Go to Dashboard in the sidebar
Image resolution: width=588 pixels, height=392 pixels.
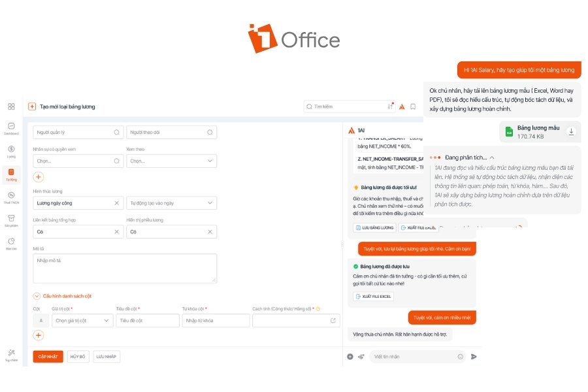click(x=11, y=128)
